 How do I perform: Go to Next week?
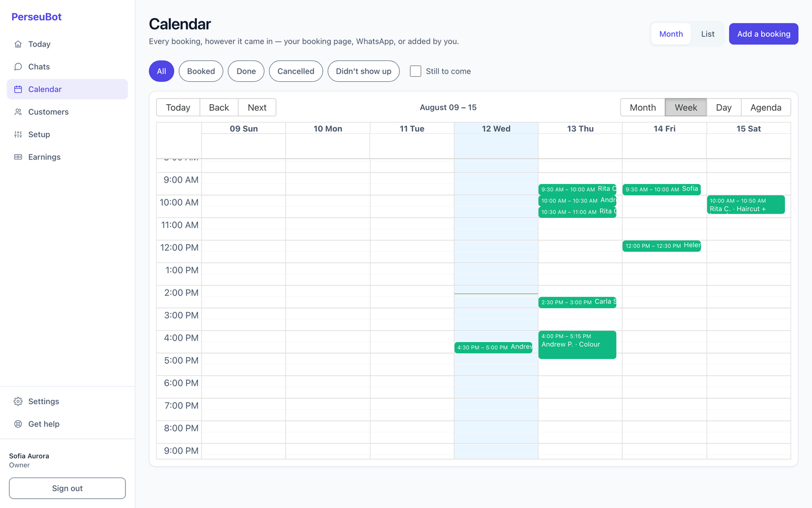(x=257, y=108)
